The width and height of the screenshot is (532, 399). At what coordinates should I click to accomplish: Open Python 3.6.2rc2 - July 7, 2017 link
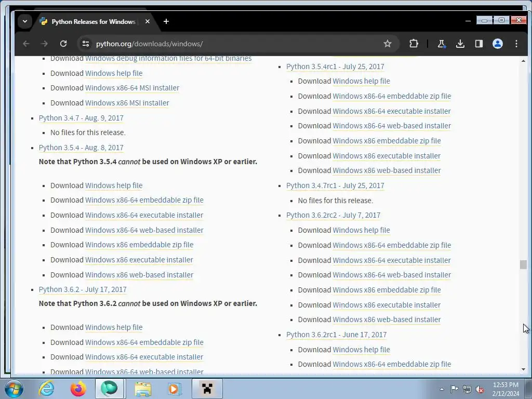[333, 215]
